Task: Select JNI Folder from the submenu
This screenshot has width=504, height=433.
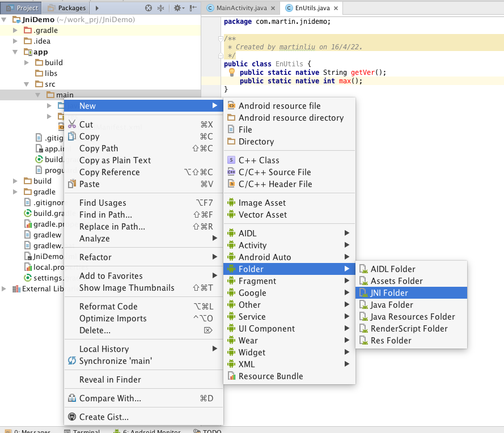Action: pos(389,293)
